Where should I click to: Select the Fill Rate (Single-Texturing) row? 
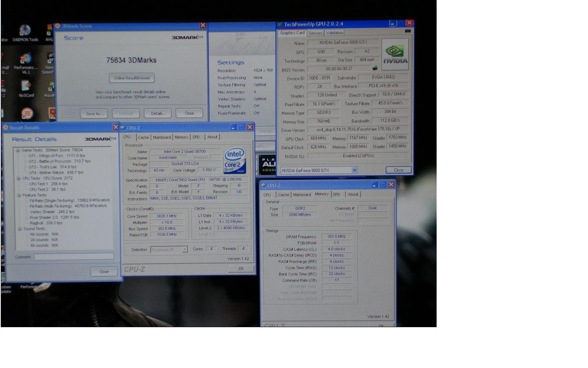pyautogui.click(x=69, y=201)
